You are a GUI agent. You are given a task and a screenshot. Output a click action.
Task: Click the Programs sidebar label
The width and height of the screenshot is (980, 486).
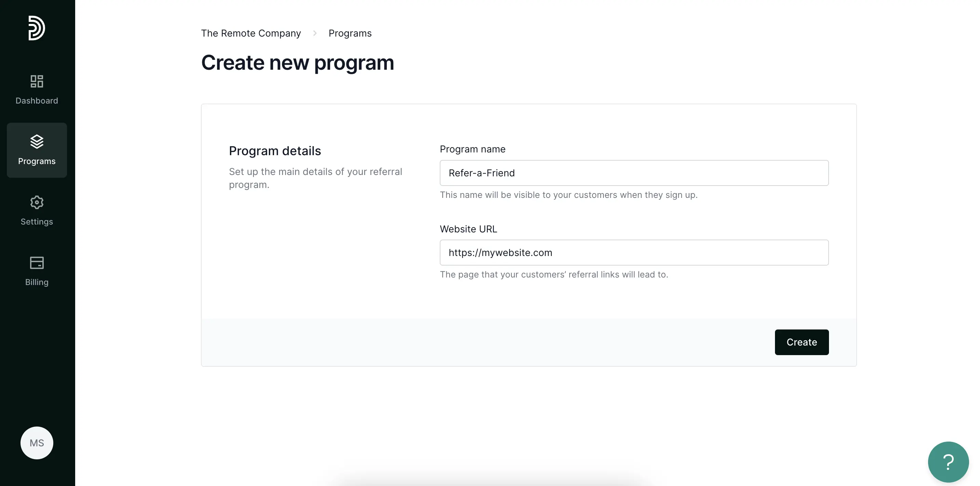pos(37,161)
